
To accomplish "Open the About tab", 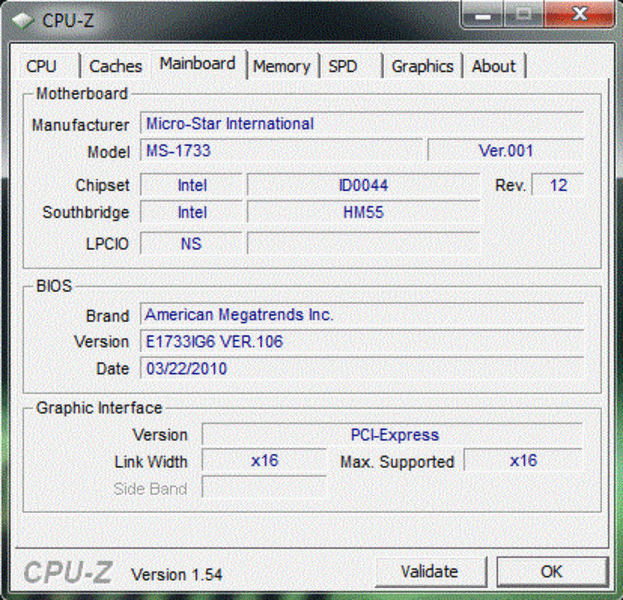I will coord(494,66).
